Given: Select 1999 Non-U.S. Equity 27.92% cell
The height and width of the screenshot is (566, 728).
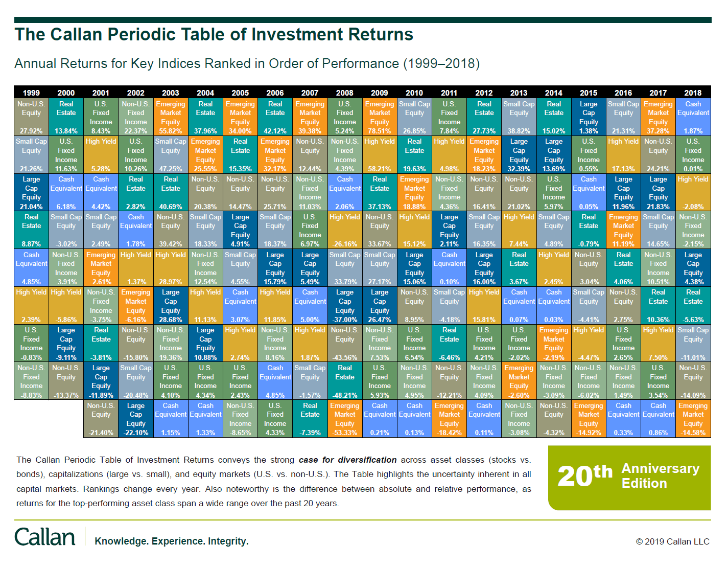Looking at the screenshot, I should point(31,117).
